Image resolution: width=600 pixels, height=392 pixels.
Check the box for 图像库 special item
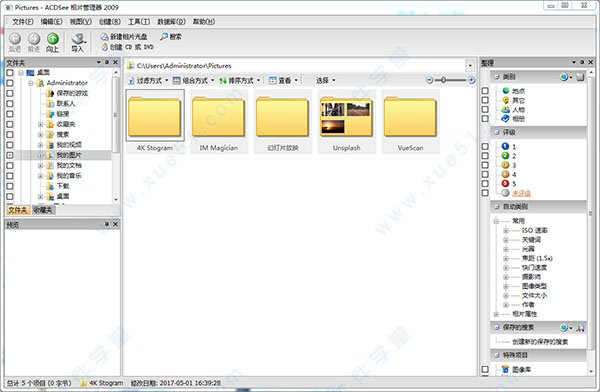(x=485, y=369)
